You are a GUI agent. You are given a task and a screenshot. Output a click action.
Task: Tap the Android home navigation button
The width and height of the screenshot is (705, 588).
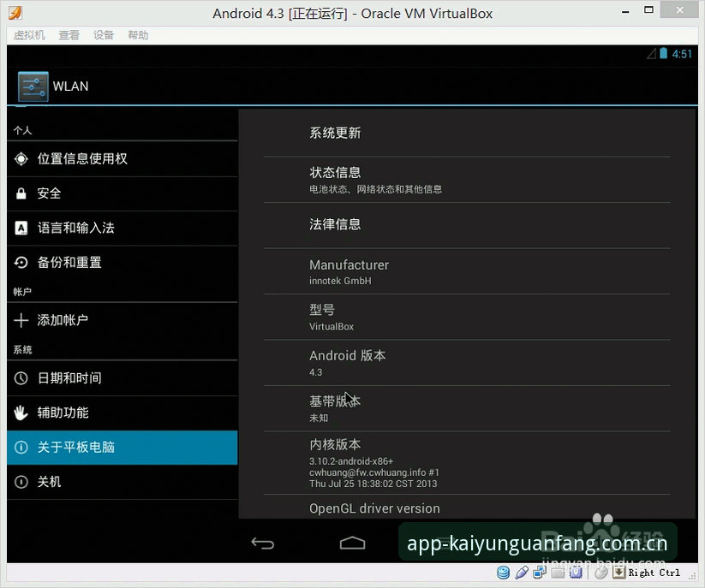coord(353,543)
